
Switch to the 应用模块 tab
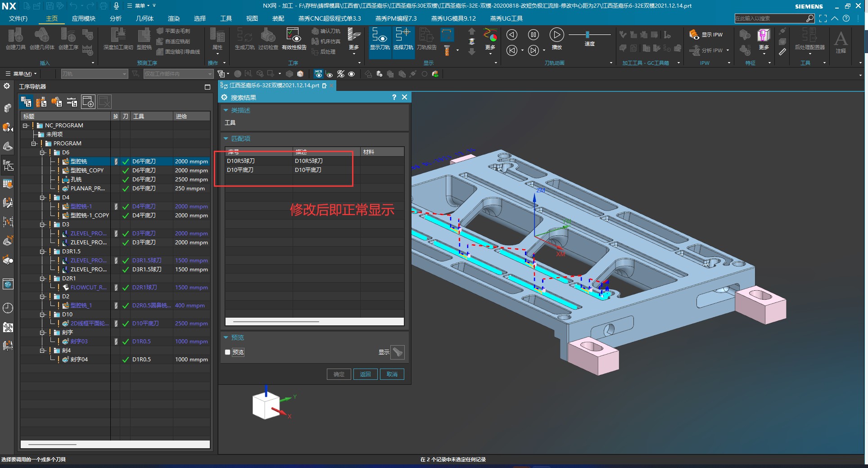84,18
